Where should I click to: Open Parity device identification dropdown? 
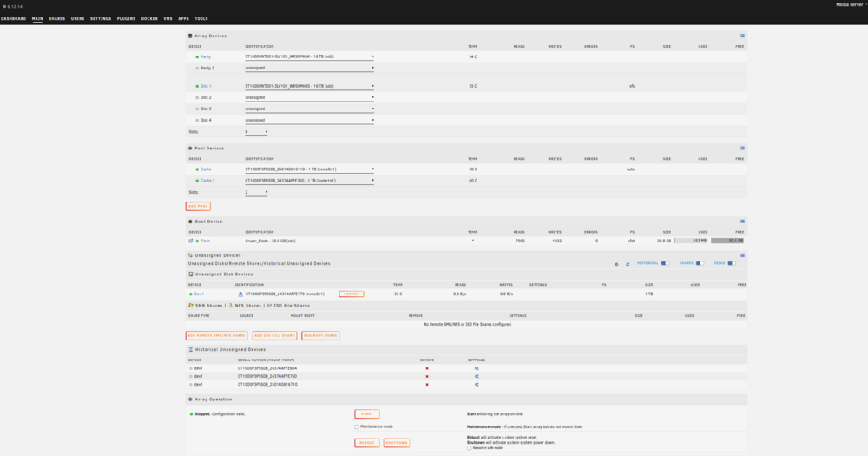pos(310,56)
